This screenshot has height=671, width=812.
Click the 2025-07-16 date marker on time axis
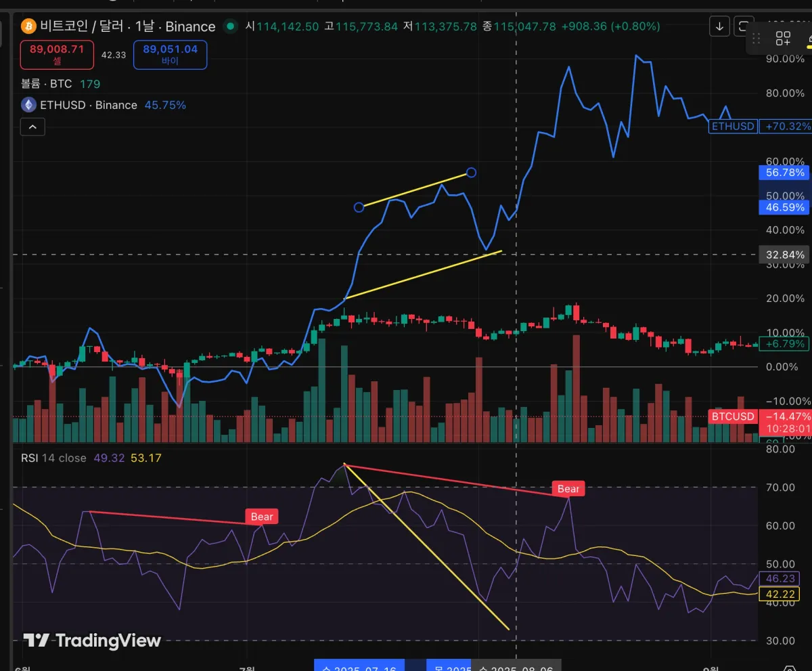359,666
